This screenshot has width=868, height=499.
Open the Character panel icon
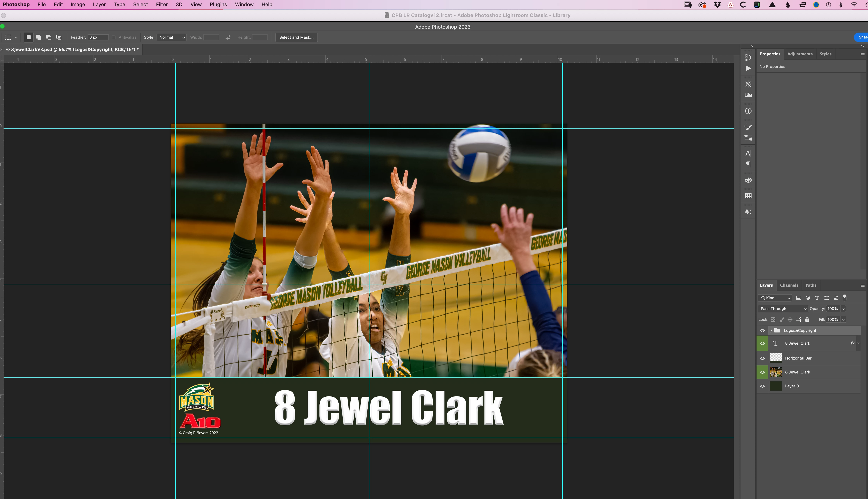[x=748, y=153]
